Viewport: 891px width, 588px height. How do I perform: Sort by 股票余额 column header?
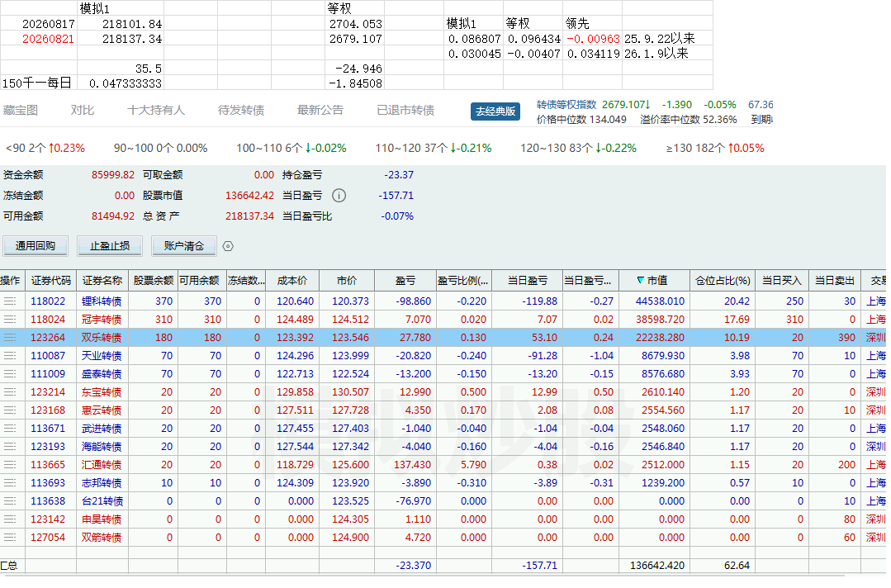tap(154, 281)
